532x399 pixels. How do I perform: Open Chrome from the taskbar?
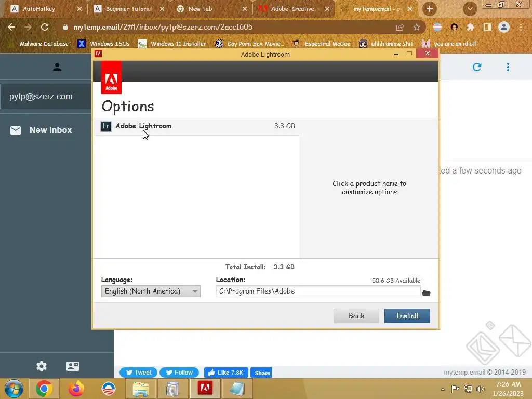pyautogui.click(x=44, y=389)
